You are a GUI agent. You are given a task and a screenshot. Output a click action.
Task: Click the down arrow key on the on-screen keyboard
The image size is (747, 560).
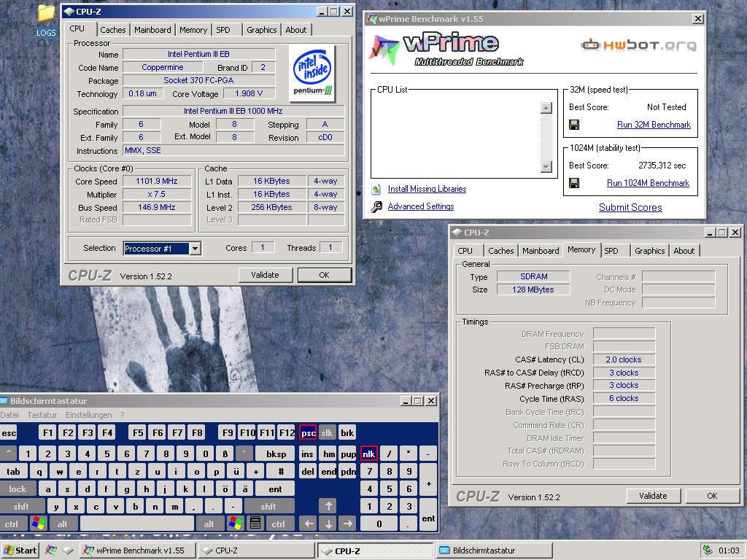point(328,524)
